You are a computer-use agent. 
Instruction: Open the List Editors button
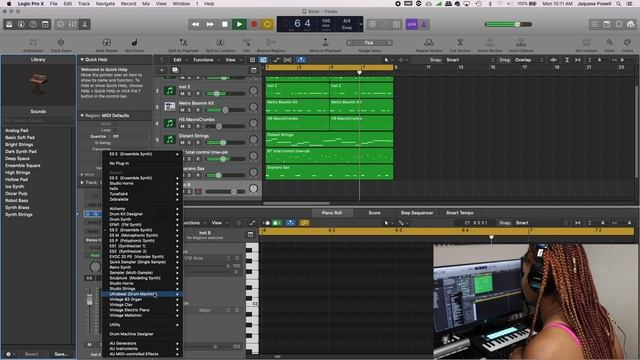click(x=595, y=24)
